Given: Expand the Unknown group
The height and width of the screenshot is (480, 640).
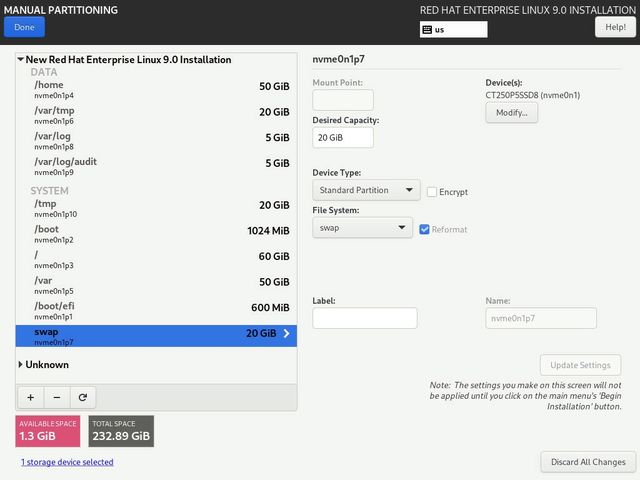Looking at the screenshot, I should 20,364.
